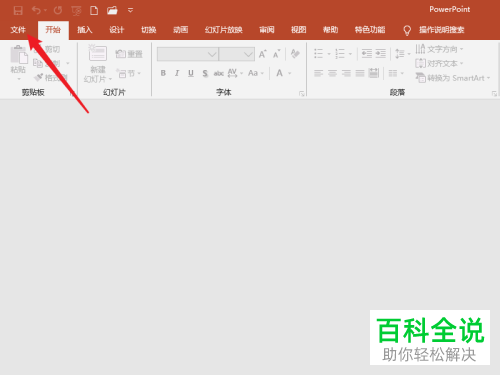Screen dimensions: 500x375
Task: Click the numbered list icon
Action: click(340, 54)
